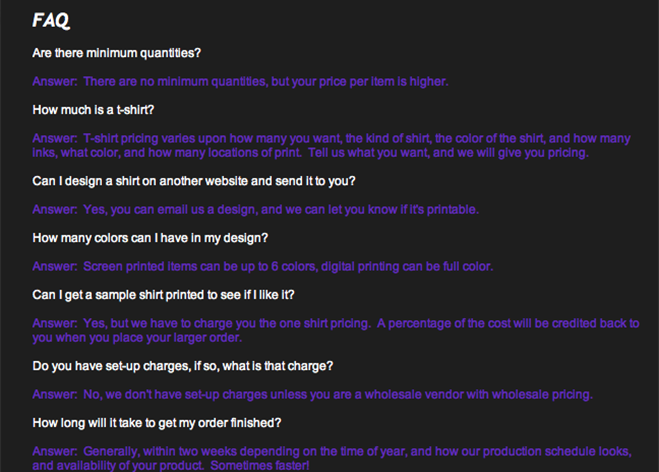Click the answer starting 'T-shirt pricing varies'
The height and width of the screenshot is (472, 659).
click(331, 145)
